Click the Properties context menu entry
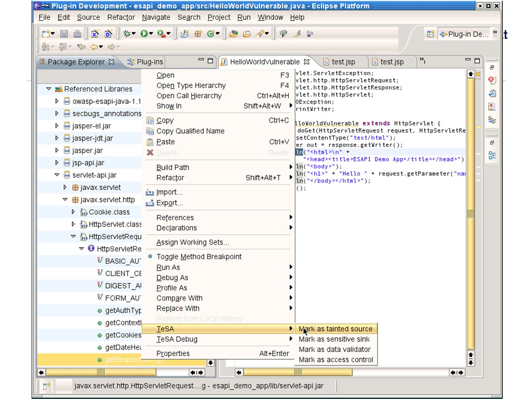The width and height of the screenshot is (532, 399). pos(217,353)
